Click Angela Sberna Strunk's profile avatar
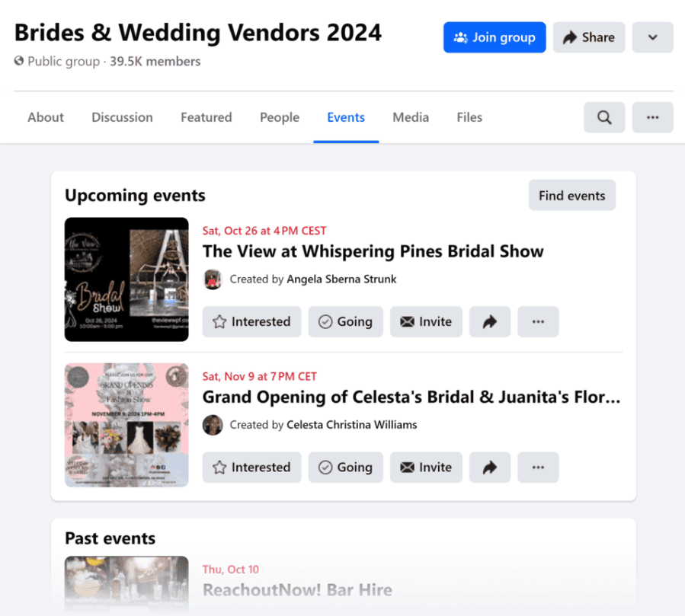The image size is (685, 616). (x=213, y=279)
